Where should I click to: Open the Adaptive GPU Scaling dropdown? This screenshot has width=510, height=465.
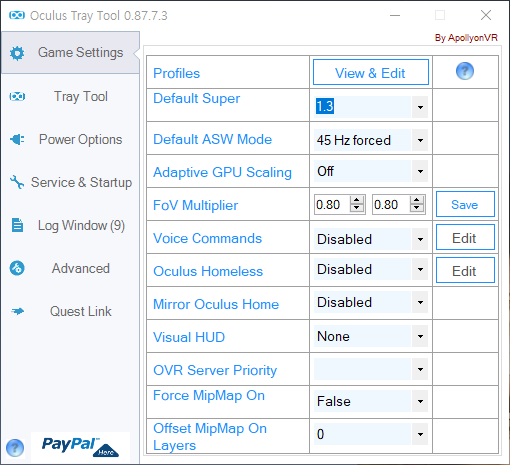pyautogui.click(x=420, y=171)
